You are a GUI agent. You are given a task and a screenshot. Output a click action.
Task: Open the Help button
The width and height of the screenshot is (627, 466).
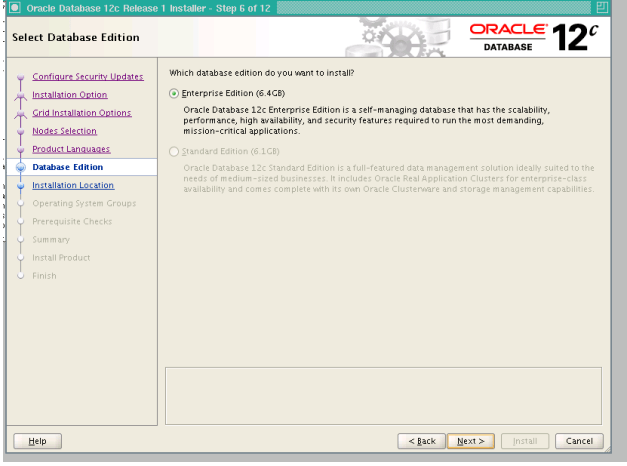[x=38, y=441]
